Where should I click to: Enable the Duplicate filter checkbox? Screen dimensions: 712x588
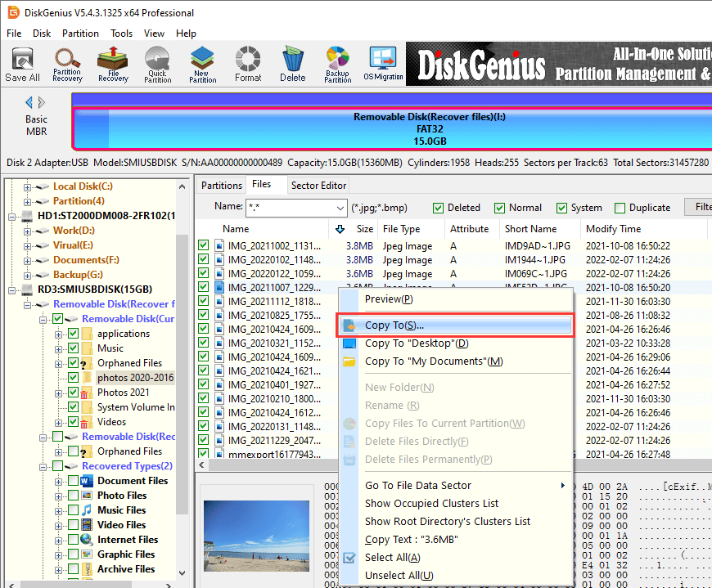pos(620,208)
